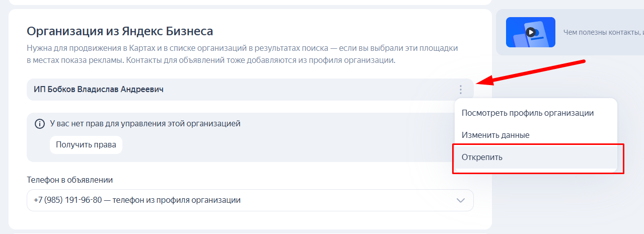Click the "телефон из профиля организации" text
The height and width of the screenshot is (234, 644).
(x=176, y=200)
